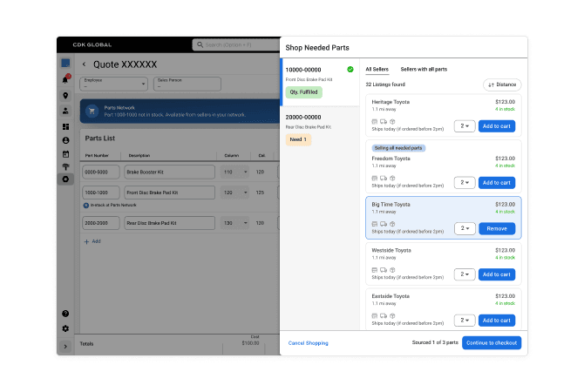Open the notifications bell icon
584x392 pixels.
point(65,79)
